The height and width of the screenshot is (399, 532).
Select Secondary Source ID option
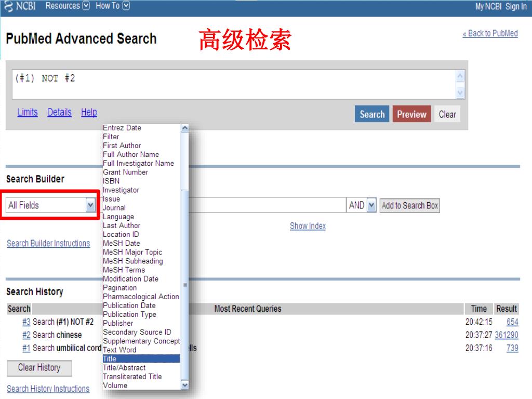141,332
